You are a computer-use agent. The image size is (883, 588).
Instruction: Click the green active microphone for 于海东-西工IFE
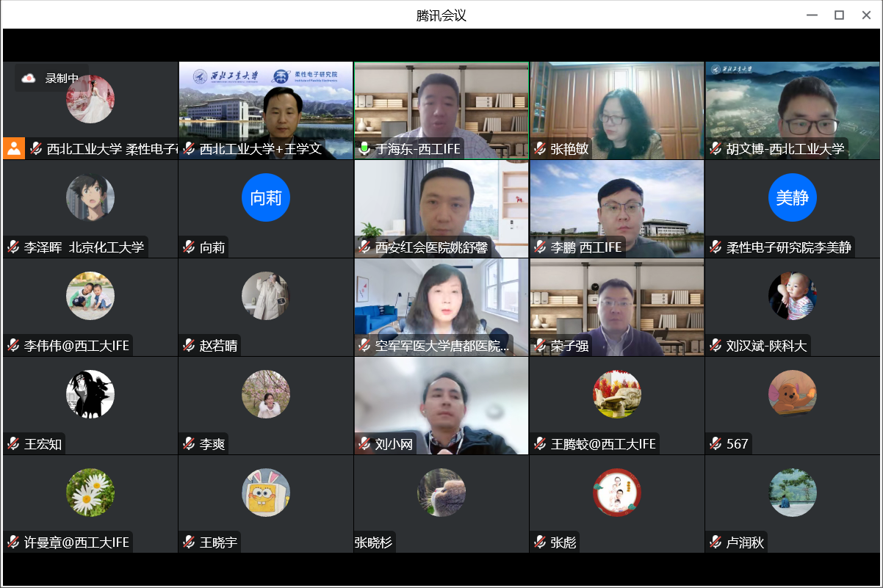coord(364,149)
